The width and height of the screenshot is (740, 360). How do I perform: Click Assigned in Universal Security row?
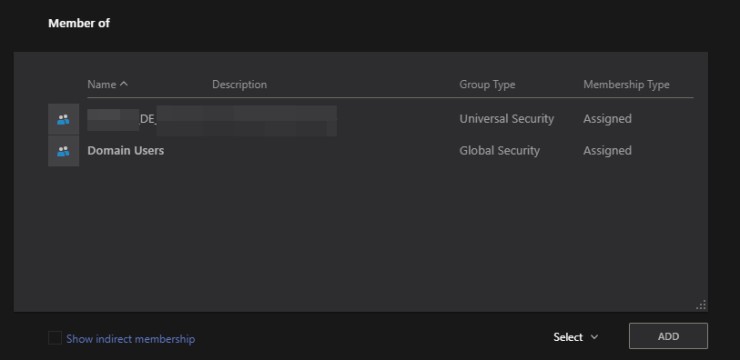[607, 119]
